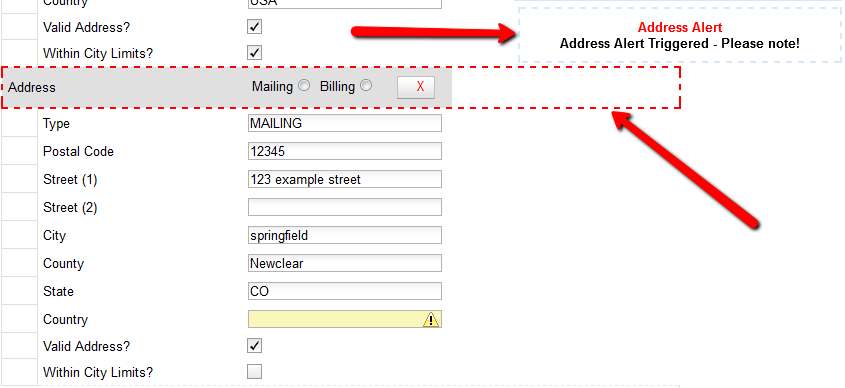Image resolution: width=845 pixels, height=388 pixels.
Task: Uncheck the upper Within City Limits checkbox
Action: 254,53
